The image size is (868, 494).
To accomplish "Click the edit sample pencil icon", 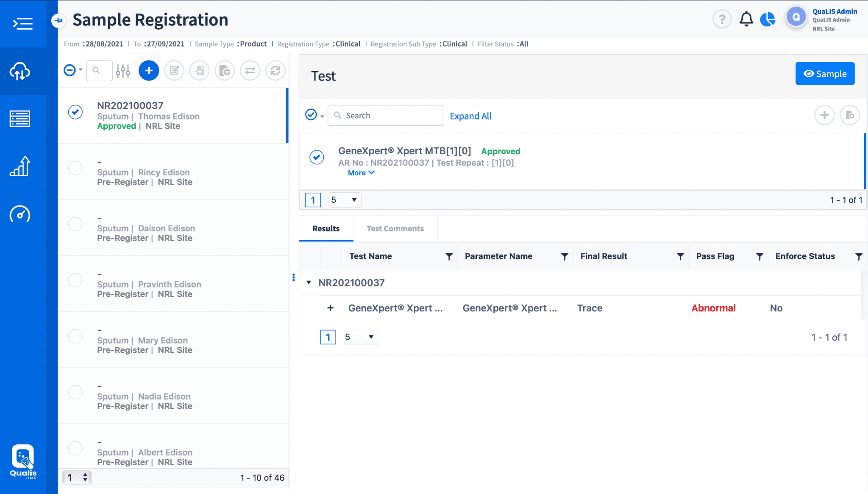I will point(174,70).
